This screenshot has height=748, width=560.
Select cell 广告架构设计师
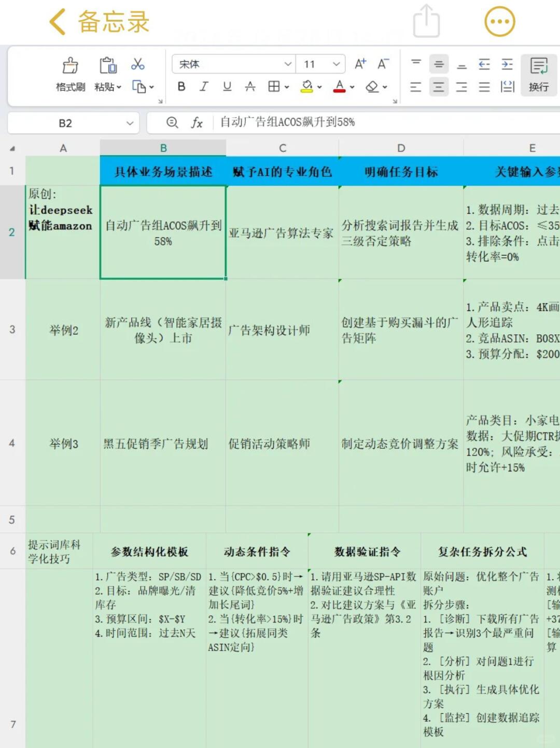point(283,330)
